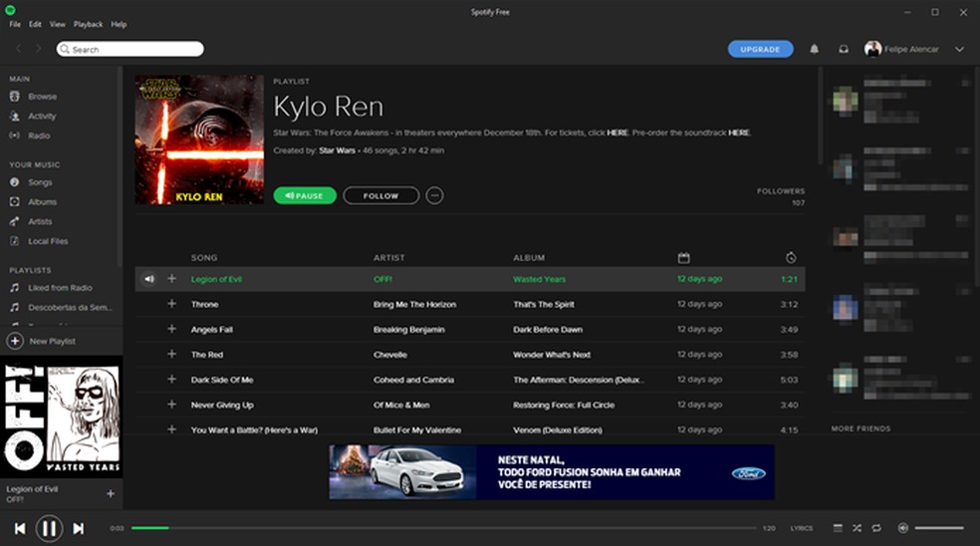Click the speaker icon on Legion of Evil row

pos(148,279)
